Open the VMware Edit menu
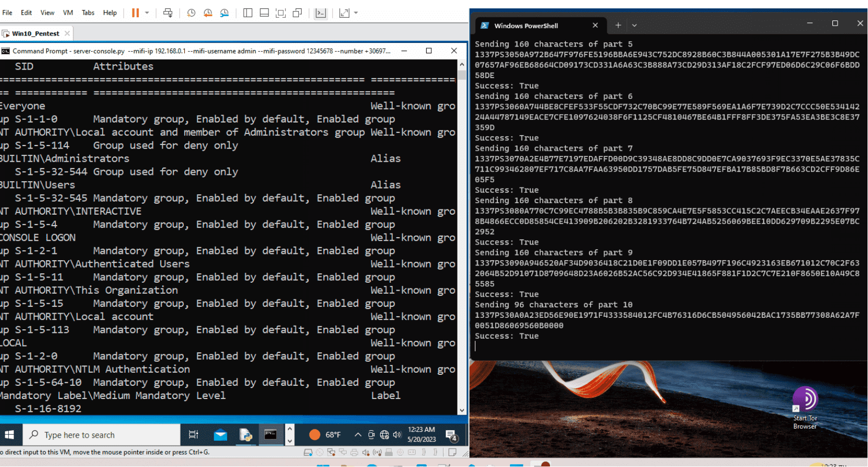 click(x=26, y=13)
